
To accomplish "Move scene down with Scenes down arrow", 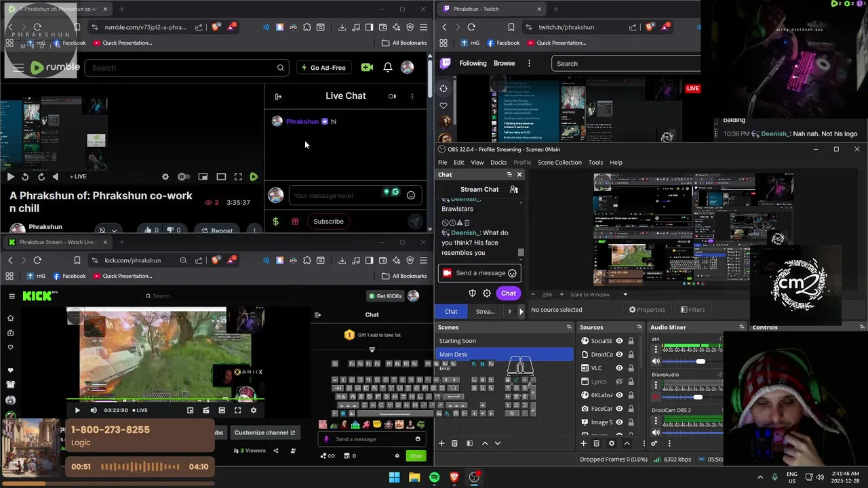I will coord(498,443).
